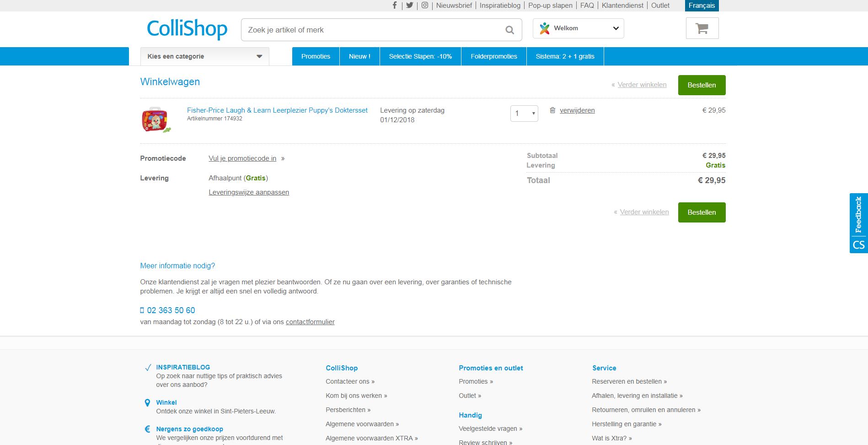Click the ColliShop logo

pos(187,29)
